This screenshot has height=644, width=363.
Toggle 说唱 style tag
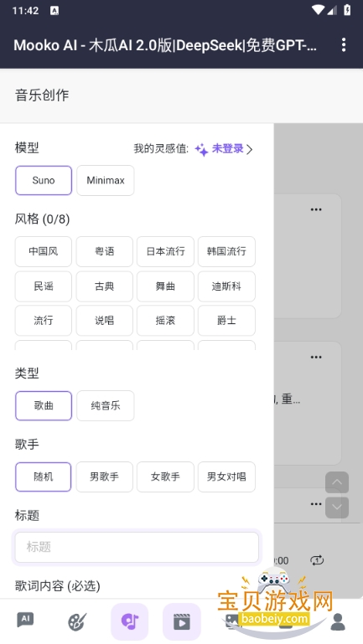[x=105, y=321]
